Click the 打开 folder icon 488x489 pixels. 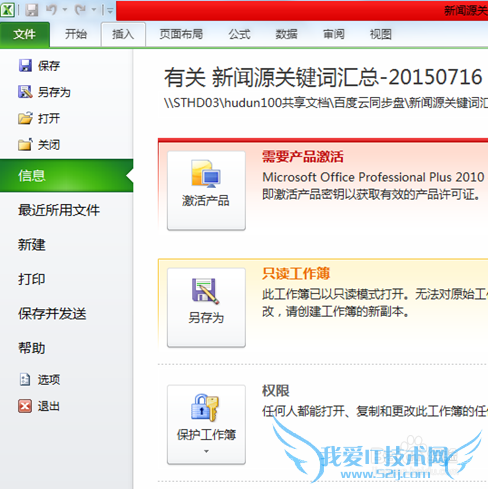(25, 118)
